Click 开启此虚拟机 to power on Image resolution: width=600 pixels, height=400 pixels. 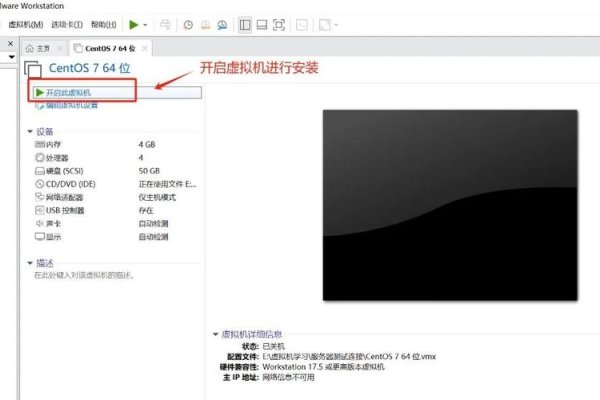coord(117,92)
